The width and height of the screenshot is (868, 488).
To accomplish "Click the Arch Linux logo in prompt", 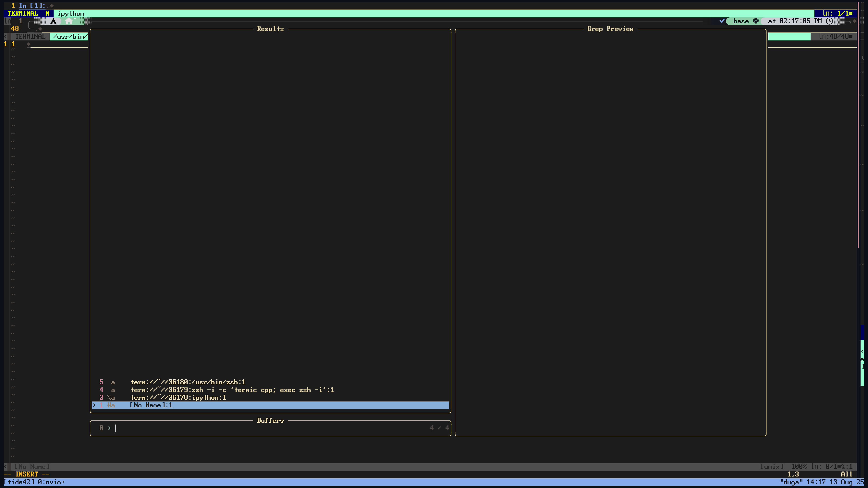I will click(x=53, y=21).
